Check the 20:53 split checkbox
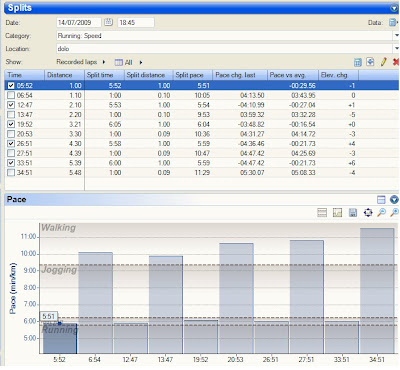The width and height of the screenshot is (400, 370). [11, 134]
